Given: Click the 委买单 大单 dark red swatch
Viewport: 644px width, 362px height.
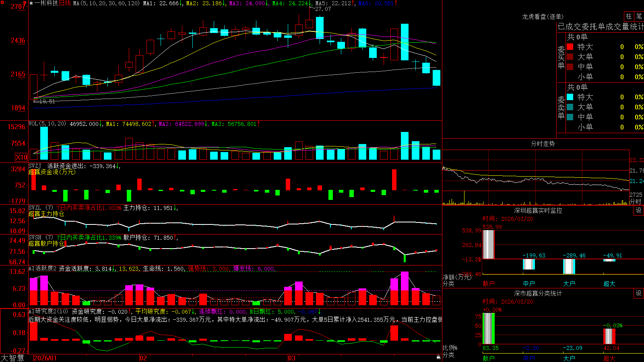Looking at the screenshot, I should pos(570,57).
